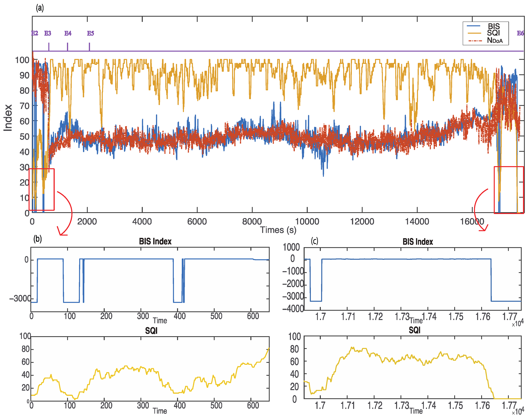Click the E5 event marker label

tap(90, 33)
